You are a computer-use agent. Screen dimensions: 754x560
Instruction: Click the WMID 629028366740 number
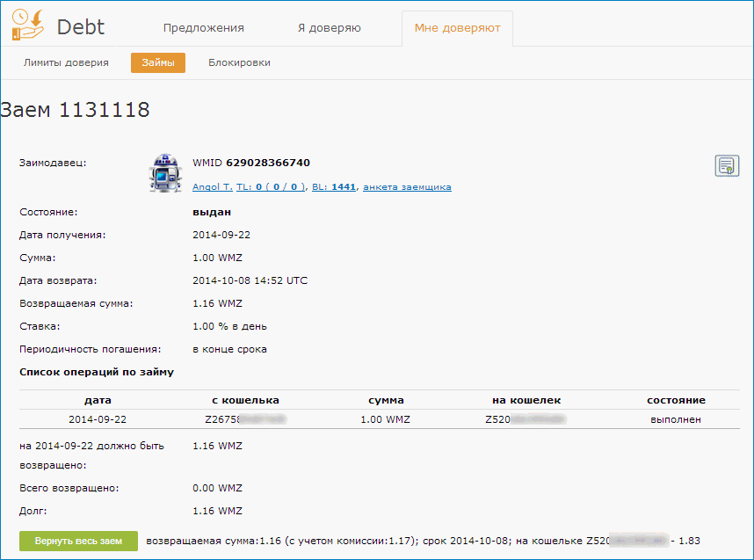pyautogui.click(x=267, y=163)
